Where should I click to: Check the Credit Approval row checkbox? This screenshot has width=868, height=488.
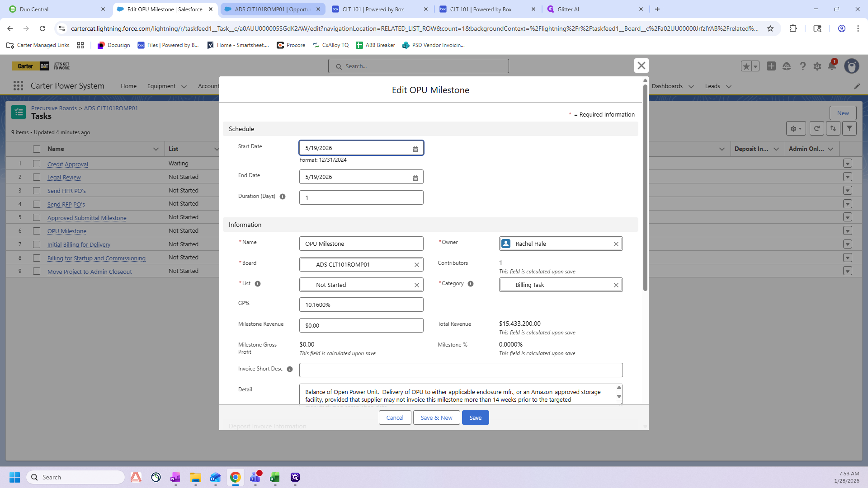37,164
